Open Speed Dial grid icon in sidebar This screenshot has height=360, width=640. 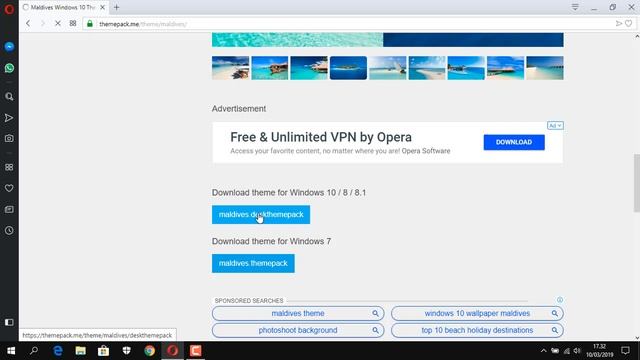pyautogui.click(x=9, y=167)
